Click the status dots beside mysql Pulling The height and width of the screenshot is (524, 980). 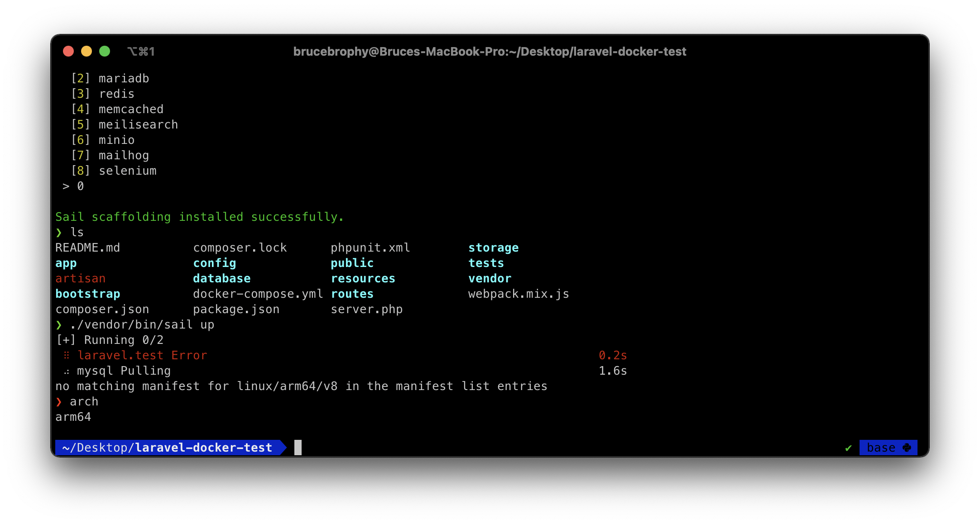pyautogui.click(x=67, y=371)
